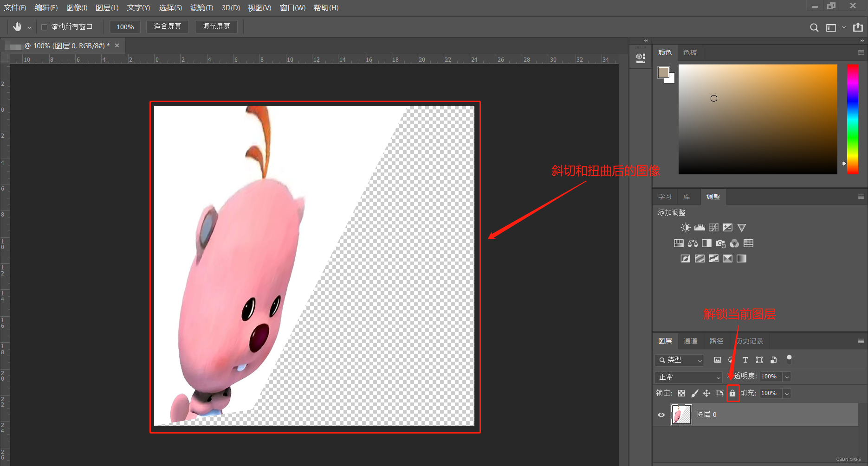Image resolution: width=868 pixels, height=466 pixels.
Task: Filter layers by pixel layers icon
Action: coord(718,360)
